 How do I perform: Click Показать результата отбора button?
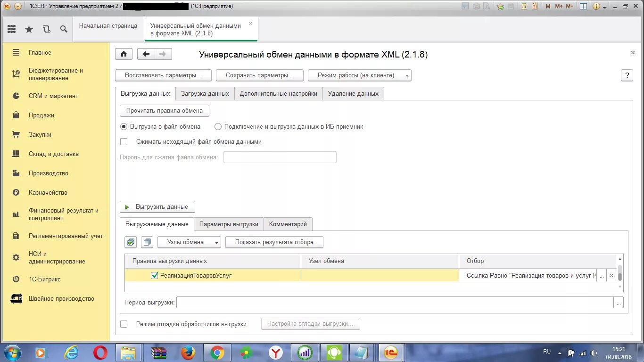pyautogui.click(x=274, y=242)
